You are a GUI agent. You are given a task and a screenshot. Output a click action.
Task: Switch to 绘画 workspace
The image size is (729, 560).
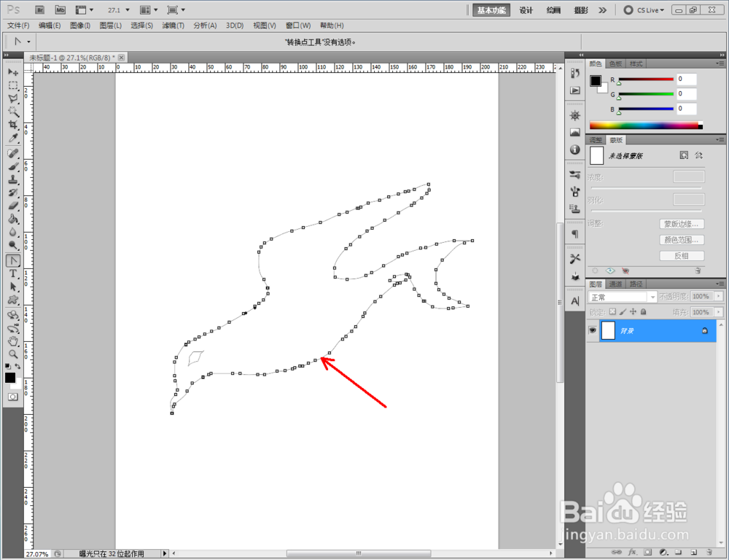point(553,10)
